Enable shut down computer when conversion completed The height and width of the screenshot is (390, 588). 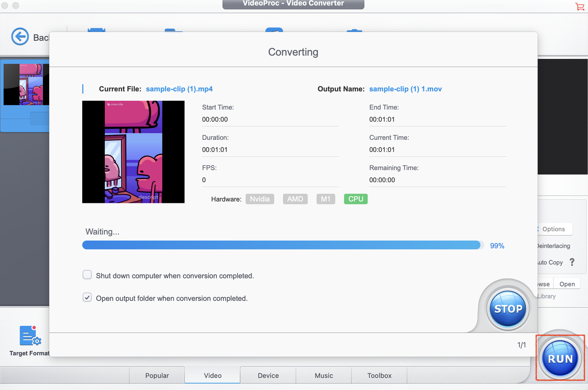tap(87, 275)
